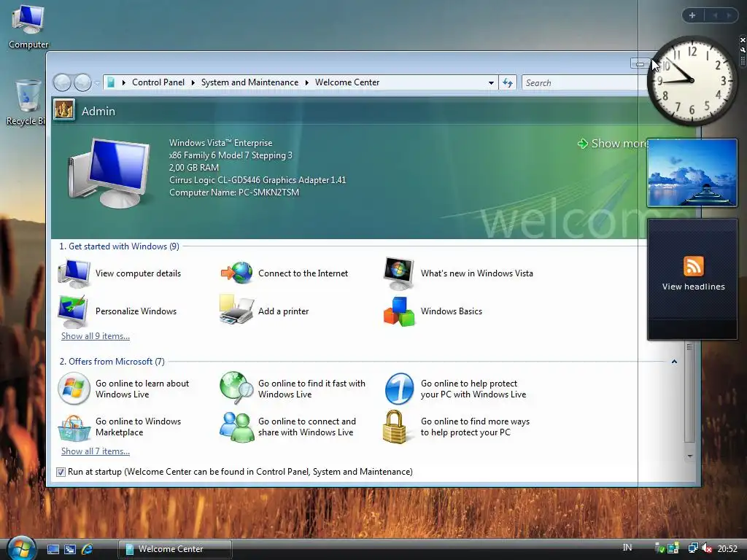747x560 pixels.
Task: Click Show Desktop in Quick Launch
Action: pyautogui.click(x=53, y=549)
